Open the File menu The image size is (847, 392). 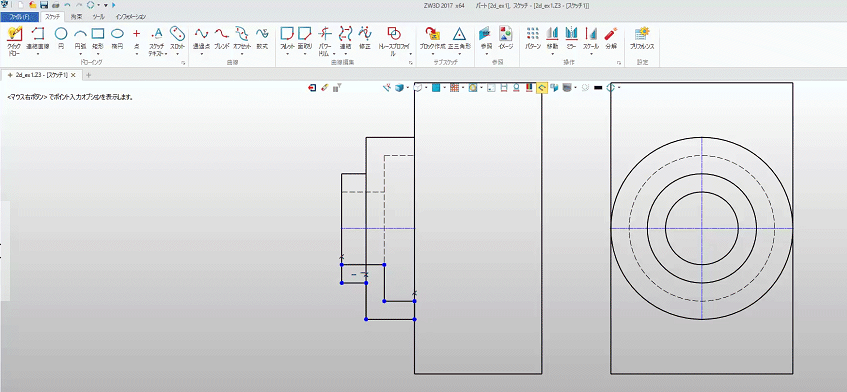click(x=19, y=17)
